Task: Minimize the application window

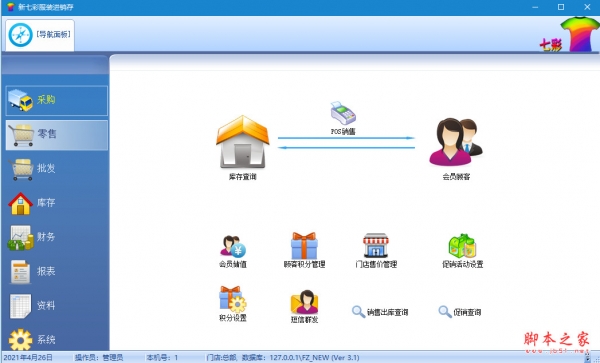Action: point(535,7)
